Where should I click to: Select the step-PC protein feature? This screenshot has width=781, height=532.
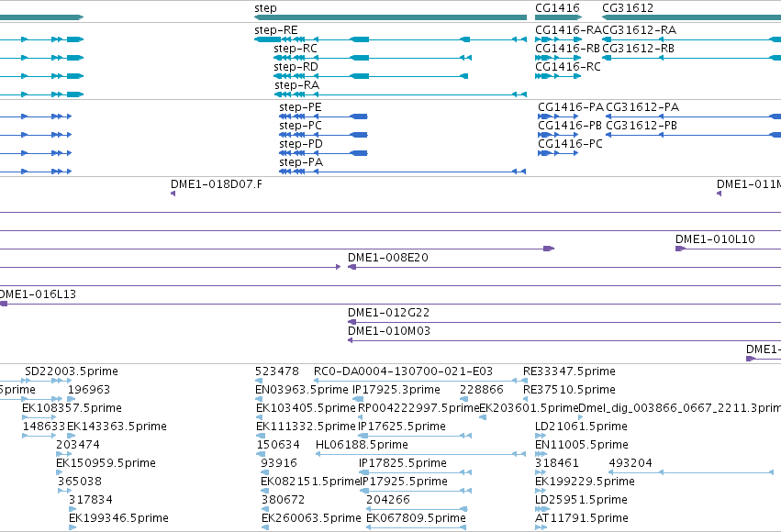pos(323,135)
